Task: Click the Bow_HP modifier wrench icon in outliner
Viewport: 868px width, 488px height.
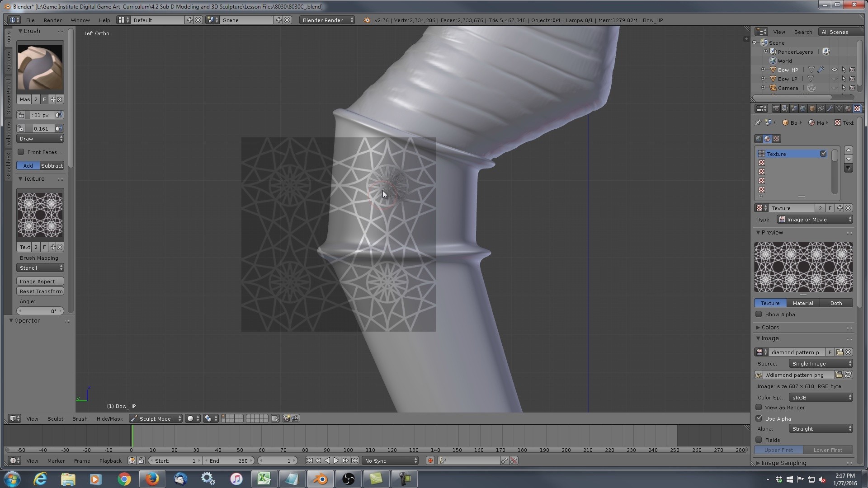Action: point(821,70)
